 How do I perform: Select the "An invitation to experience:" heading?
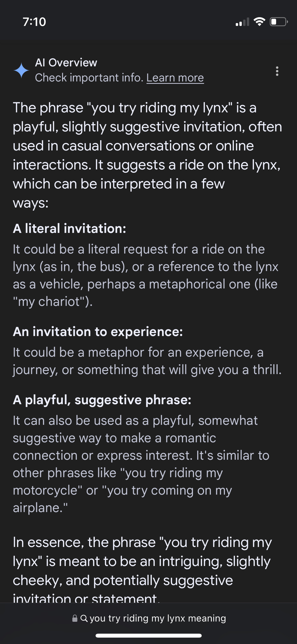98,332
